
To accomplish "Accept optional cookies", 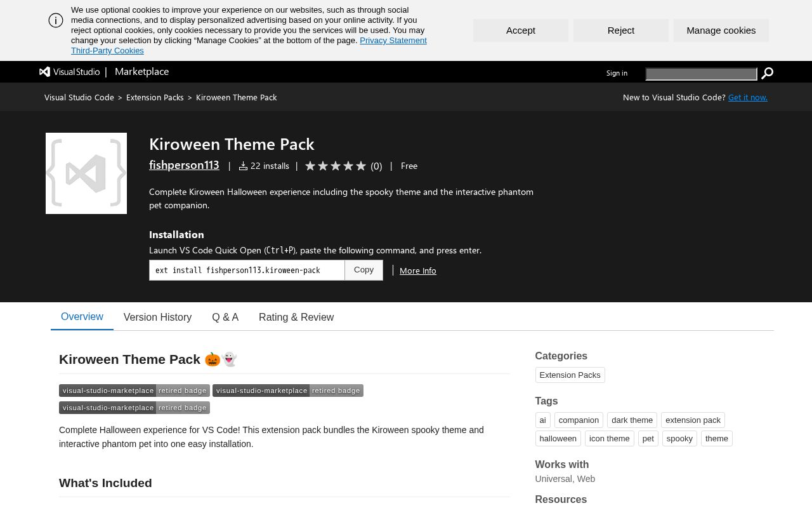I will 521,30.
